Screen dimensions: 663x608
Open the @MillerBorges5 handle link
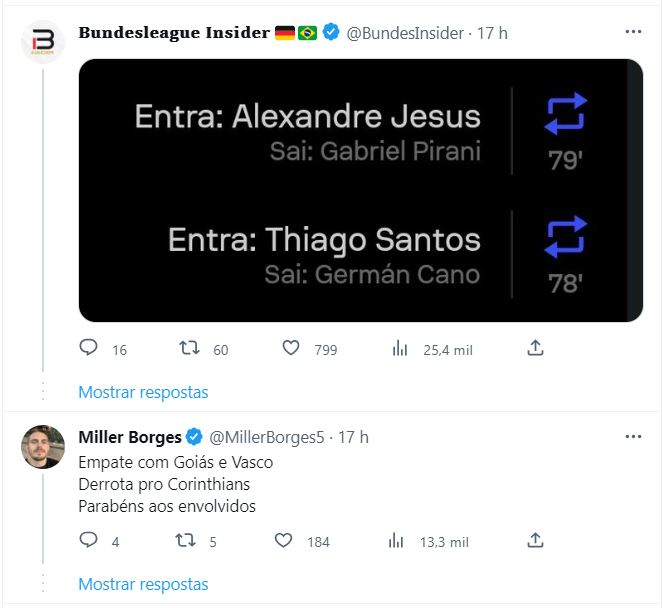[x=267, y=438]
